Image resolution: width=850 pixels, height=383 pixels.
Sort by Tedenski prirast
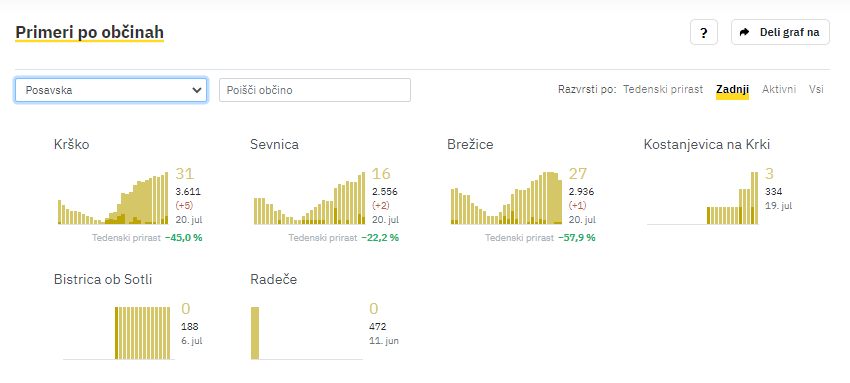tap(663, 89)
